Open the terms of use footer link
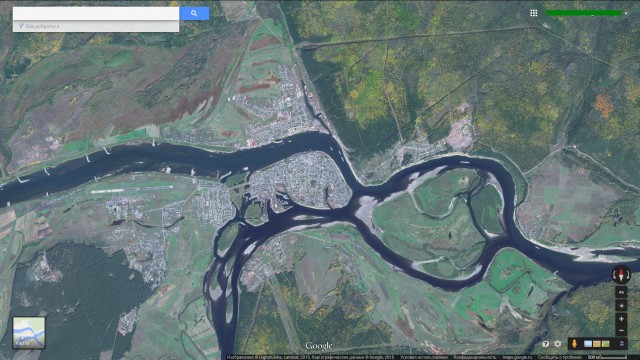This screenshot has width=640, height=360. [424, 357]
